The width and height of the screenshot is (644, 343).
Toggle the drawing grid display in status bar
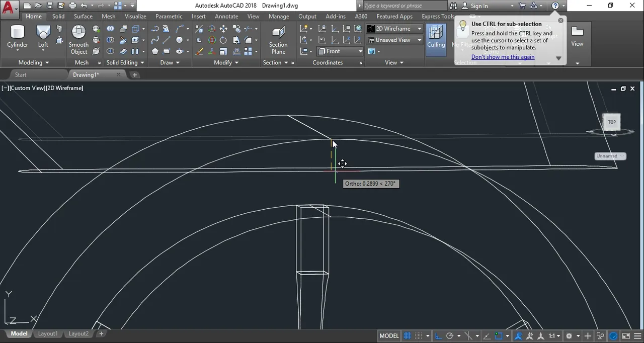(408, 336)
